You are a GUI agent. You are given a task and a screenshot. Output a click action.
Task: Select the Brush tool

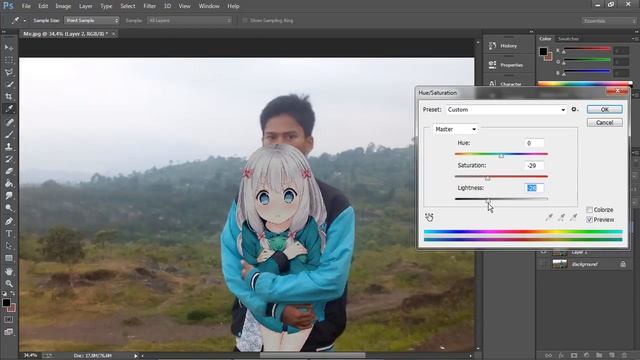tap(9, 134)
